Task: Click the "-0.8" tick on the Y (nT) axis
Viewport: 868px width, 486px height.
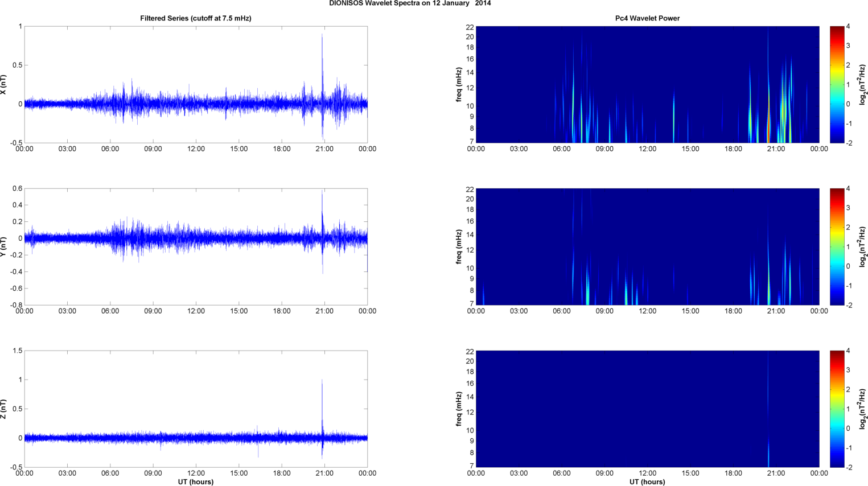Action: [x=15, y=305]
